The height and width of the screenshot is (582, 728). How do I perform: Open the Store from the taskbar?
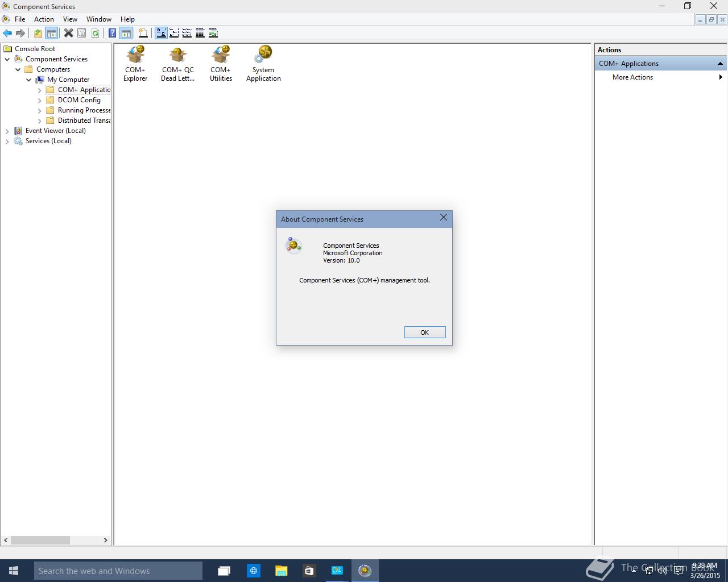click(x=309, y=571)
